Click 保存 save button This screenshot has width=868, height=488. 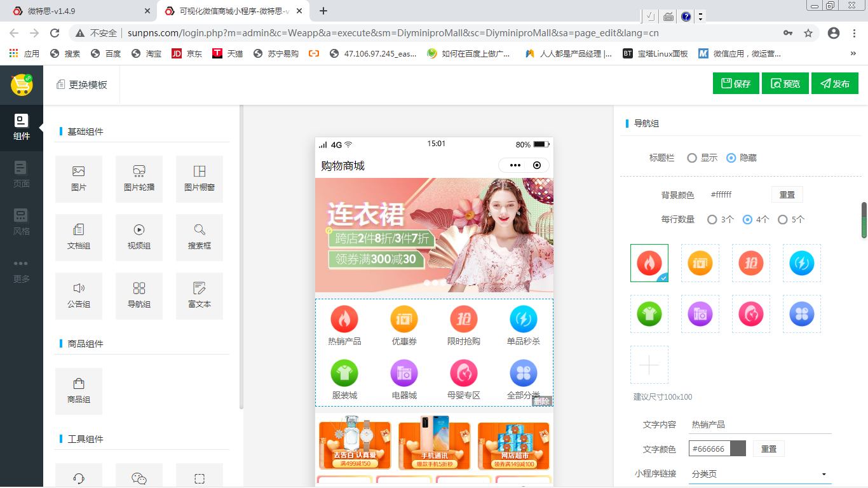pos(736,83)
